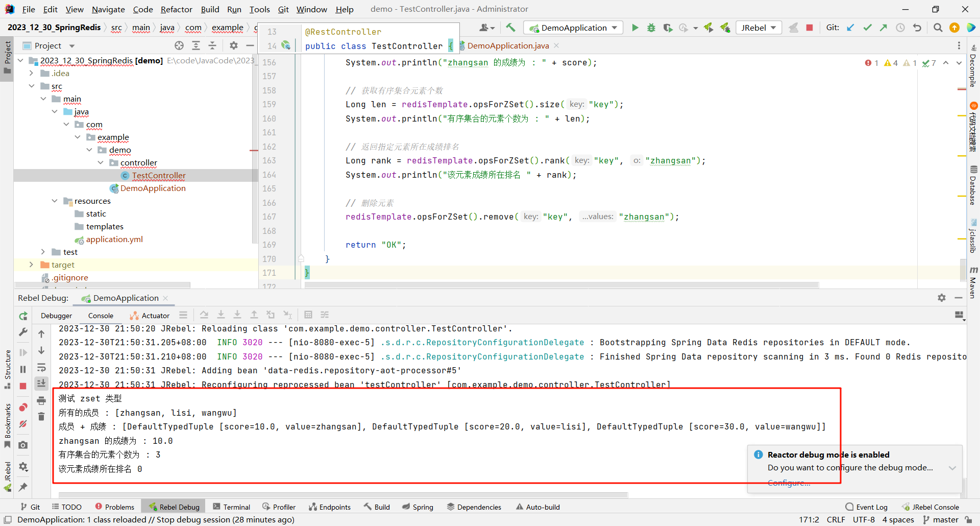Open the Terminal tool window

click(x=231, y=507)
